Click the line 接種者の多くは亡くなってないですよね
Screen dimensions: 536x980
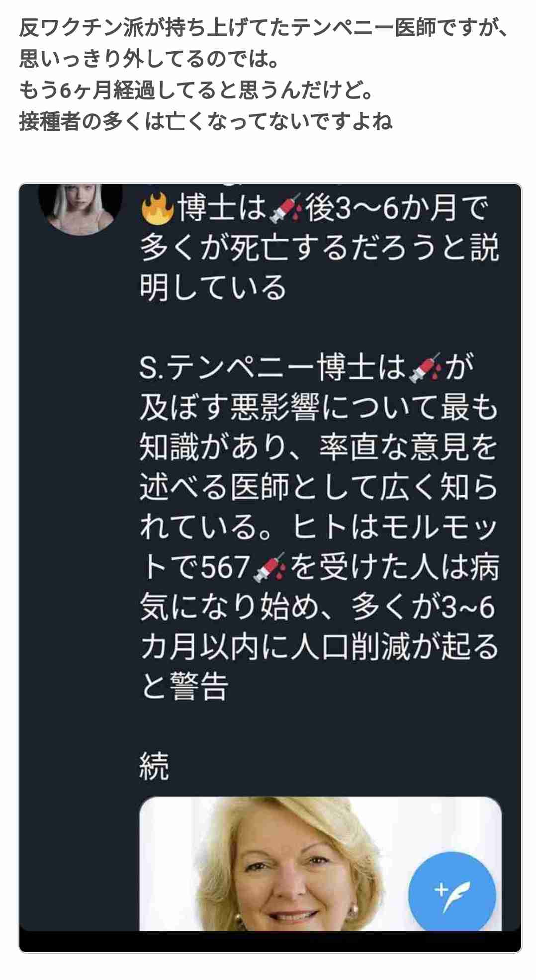[206, 121]
